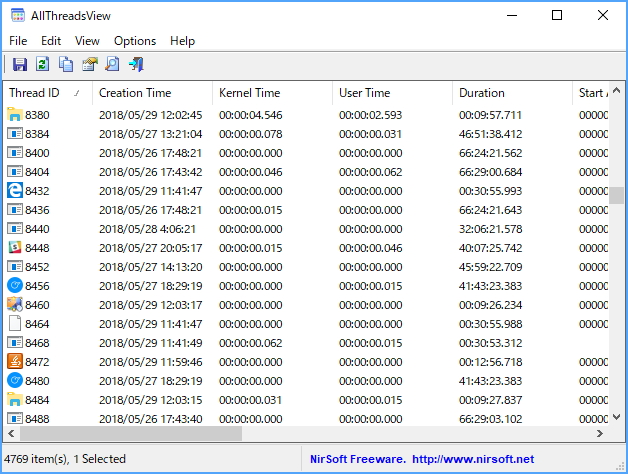This screenshot has height=474, width=628.
Task: Click duration 46:51:38.412
Action: tap(491, 134)
